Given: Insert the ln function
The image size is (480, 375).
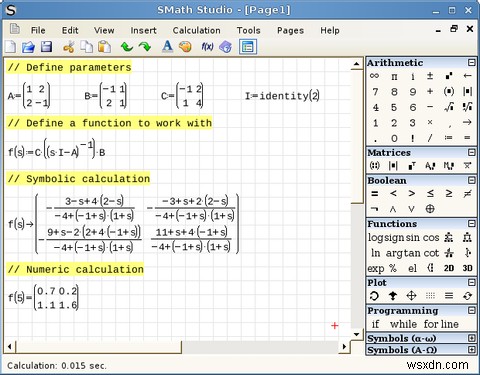Looking at the screenshot, I should 375,253.
